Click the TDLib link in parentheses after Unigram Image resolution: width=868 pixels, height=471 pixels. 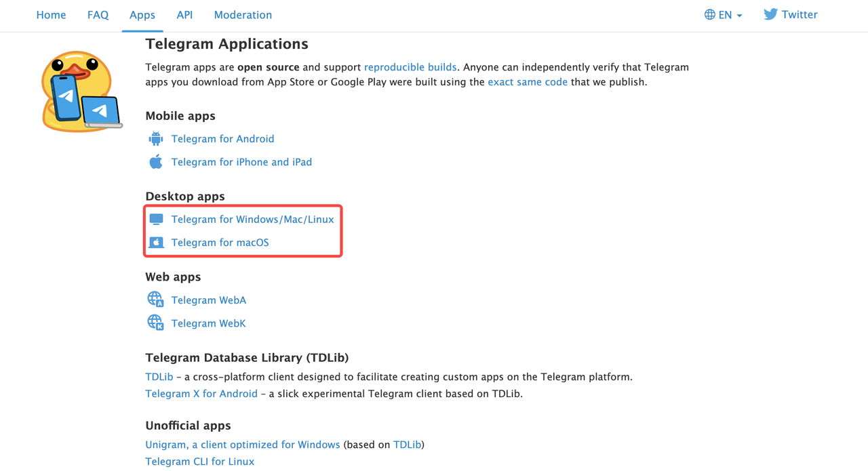(408, 445)
